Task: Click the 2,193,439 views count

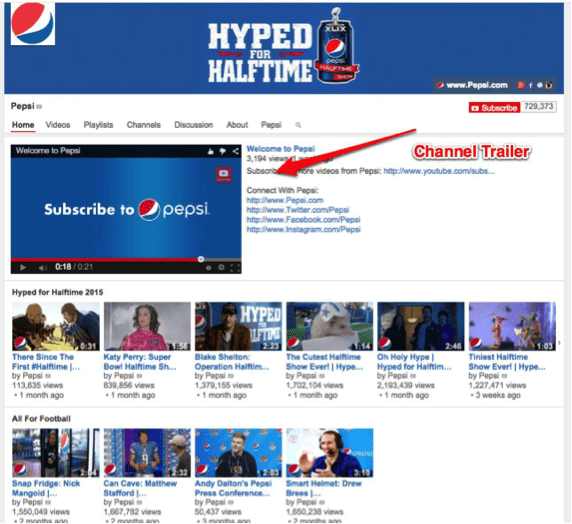Action: tap(406, 385)
